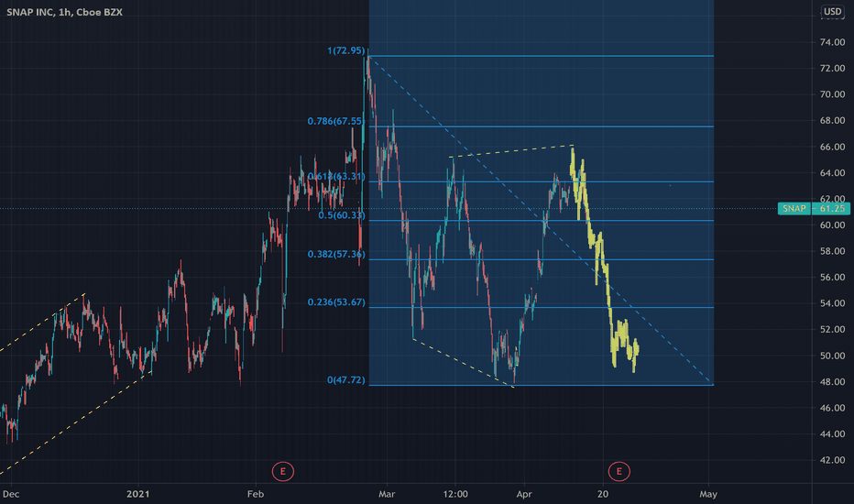This screenshot has height=504, width=854.
Task: Click the 48.00 price axis label
Action: point(832,382)
